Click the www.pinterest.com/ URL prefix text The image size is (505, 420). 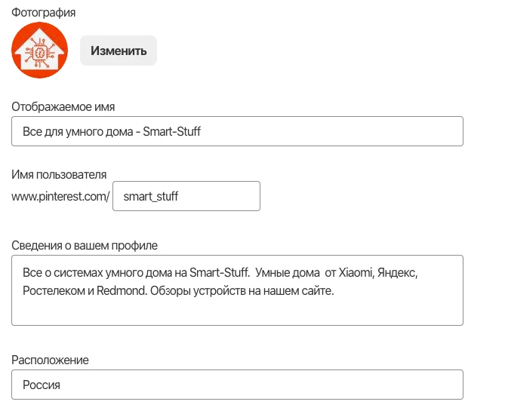(x=60, y=196)
